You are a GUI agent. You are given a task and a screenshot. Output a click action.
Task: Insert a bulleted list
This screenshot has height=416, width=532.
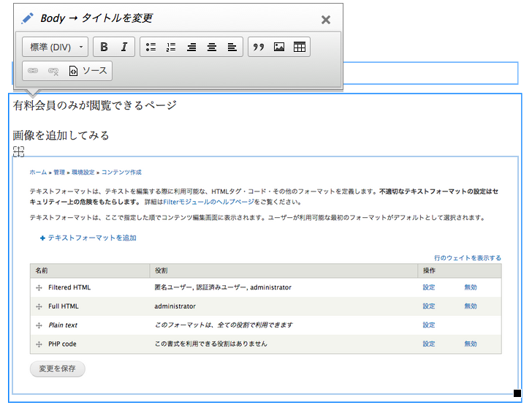(x=151, y=47)
